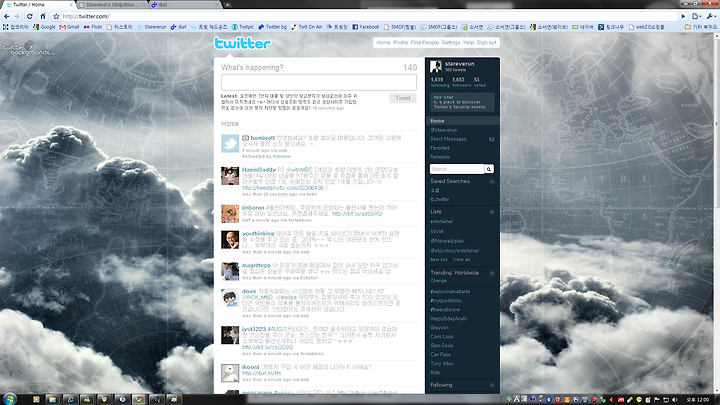
Task: Open the HappyBdayAnahi trend
Action: [x=448, y=319]
